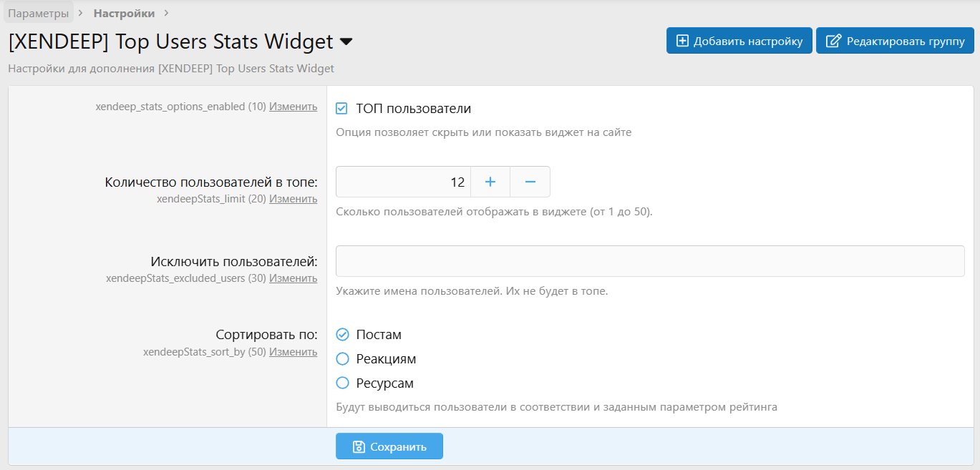
Task: Click the chevron after Настройки breadcrumb
Action: [166, 13]
